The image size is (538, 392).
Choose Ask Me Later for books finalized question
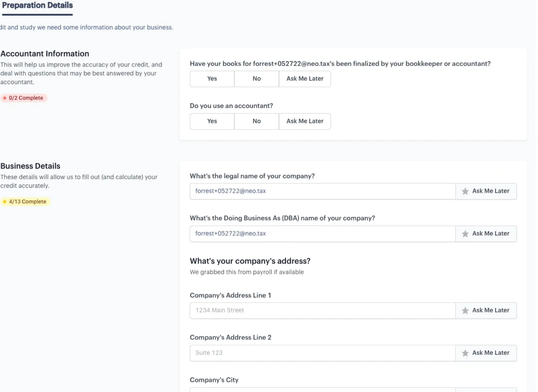(305, 79)
